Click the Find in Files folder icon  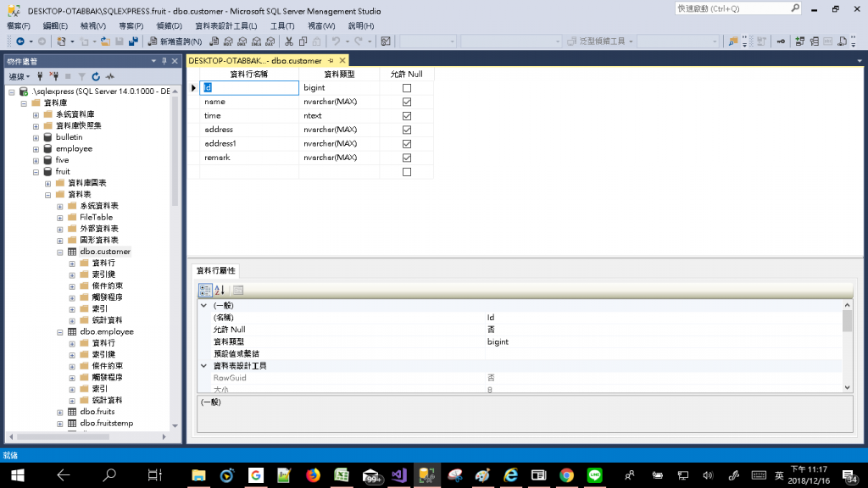coord(733,42)
